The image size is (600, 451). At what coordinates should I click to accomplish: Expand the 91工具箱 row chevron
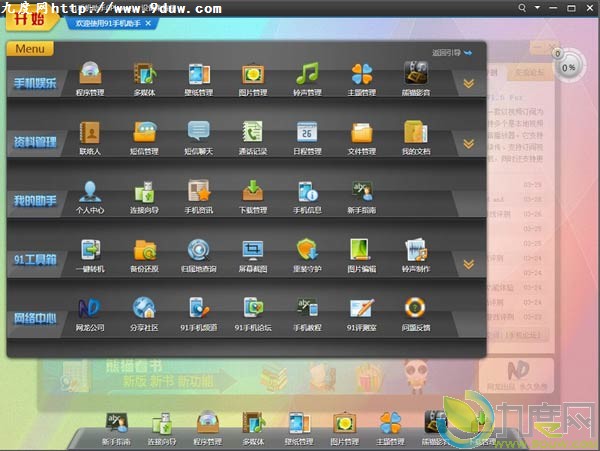pyautogui.click(x=469, y=264)
